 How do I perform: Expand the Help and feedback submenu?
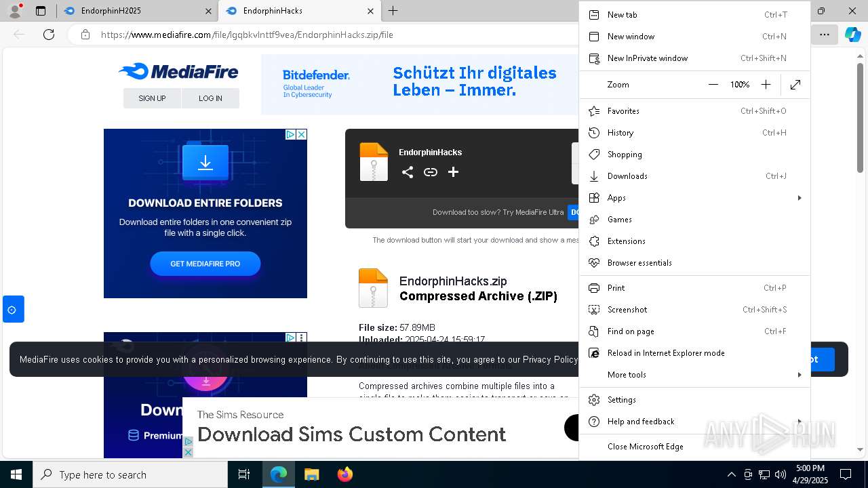click(x=694, y=422)
